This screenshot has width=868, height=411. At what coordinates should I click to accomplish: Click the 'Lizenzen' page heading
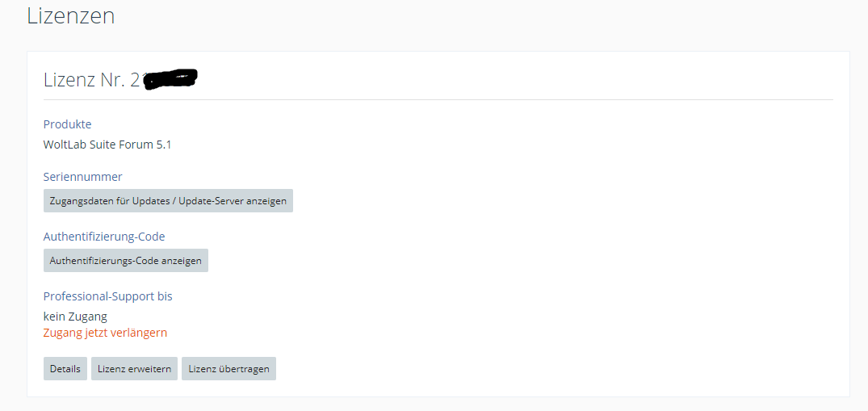click(70, 15)
